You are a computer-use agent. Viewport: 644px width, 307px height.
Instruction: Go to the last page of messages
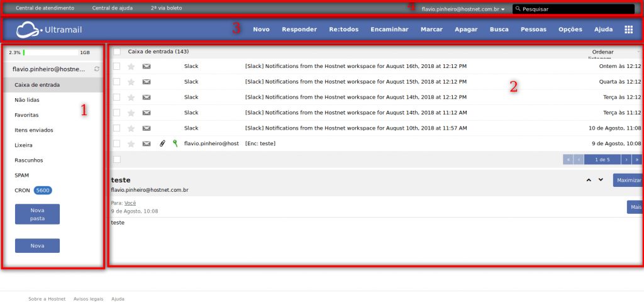(x=636, y=160)
